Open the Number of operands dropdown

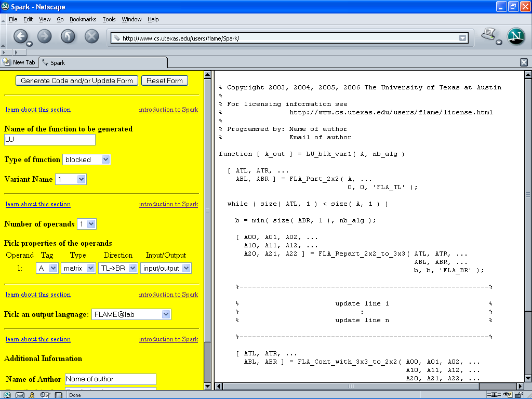click(x=87, y=224)
